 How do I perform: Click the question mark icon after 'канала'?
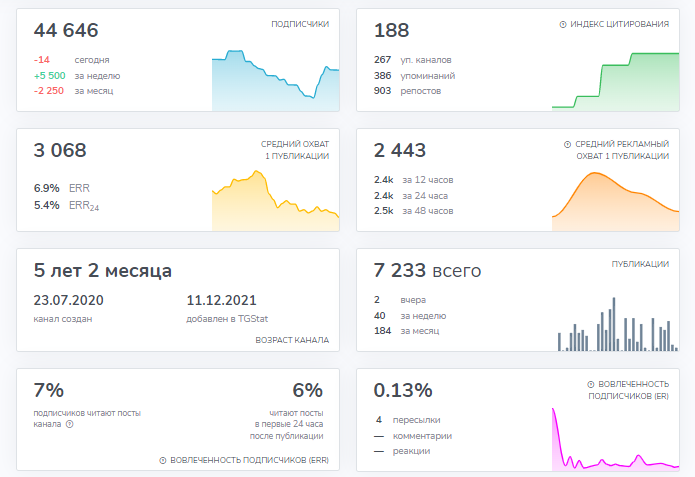pyautogui.click(x=69, y=424)
